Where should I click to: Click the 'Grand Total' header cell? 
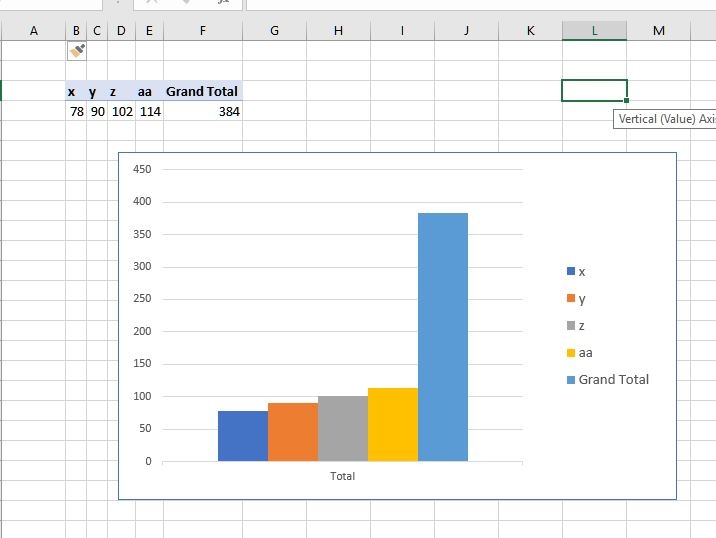[203, 91]
